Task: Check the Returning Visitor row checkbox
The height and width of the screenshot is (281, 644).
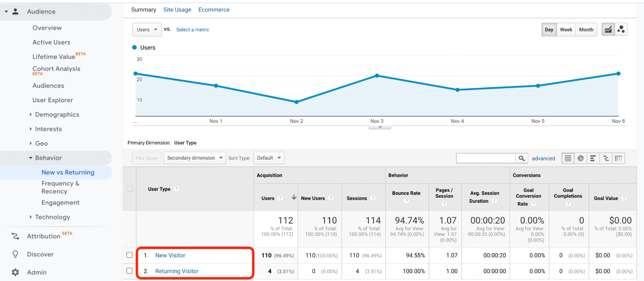Action: coord(129,271)
